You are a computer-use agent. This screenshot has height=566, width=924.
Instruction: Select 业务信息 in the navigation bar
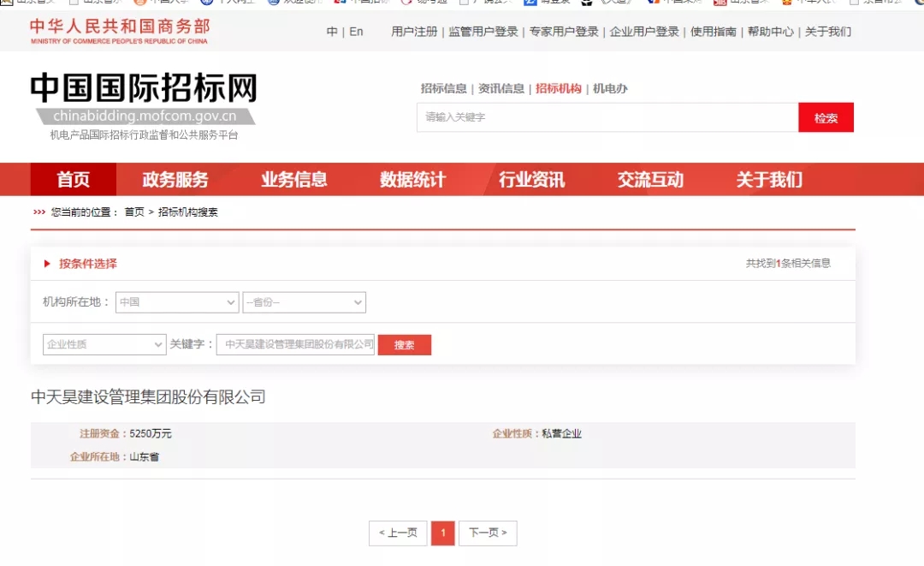tap(293, 180)
